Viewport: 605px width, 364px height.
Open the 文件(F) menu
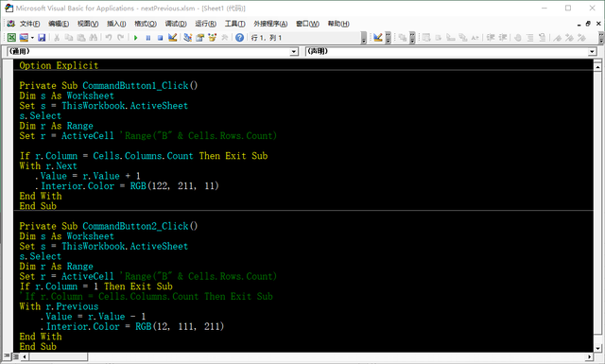tap(29, 24)
